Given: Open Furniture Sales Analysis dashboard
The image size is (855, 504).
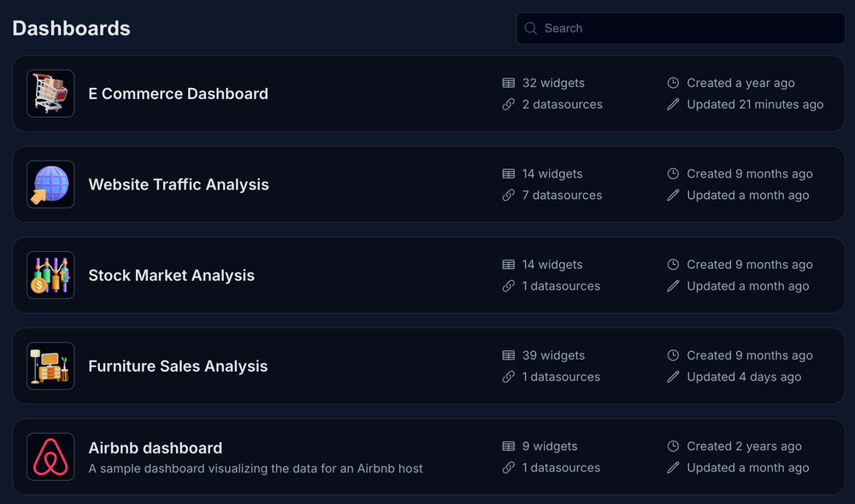Looking at the screenshot, I should 178,366.
